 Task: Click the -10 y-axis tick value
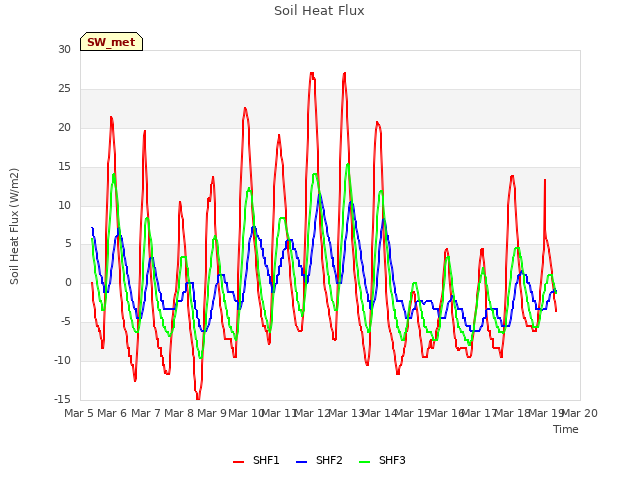click(62, 360)
